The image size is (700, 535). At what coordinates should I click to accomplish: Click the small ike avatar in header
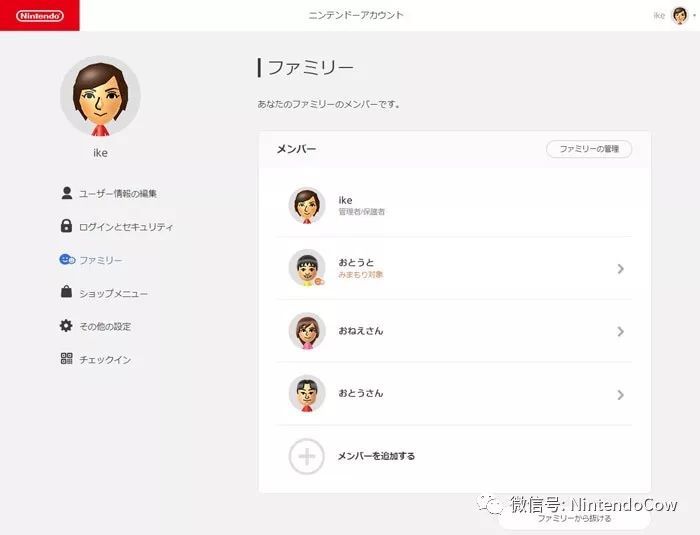pos(680,16)
